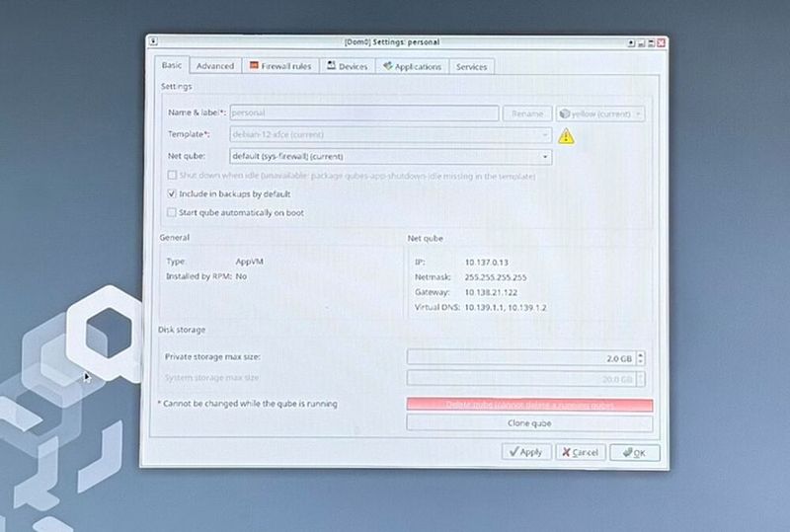This screenshot has width=790, height=532.
Task: Toggle Include in backups by default
Action: pyautogui.click(x=172, y=193)
